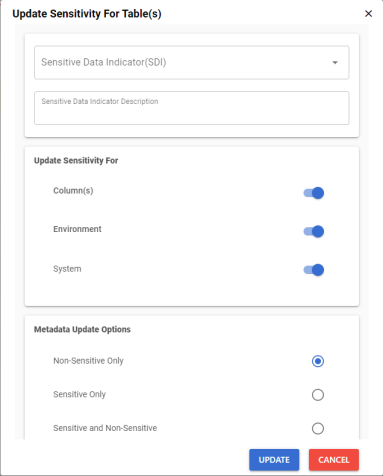Click the blue UPDATE button
This screenshot has height=476, width=383.
click(274, 460)
